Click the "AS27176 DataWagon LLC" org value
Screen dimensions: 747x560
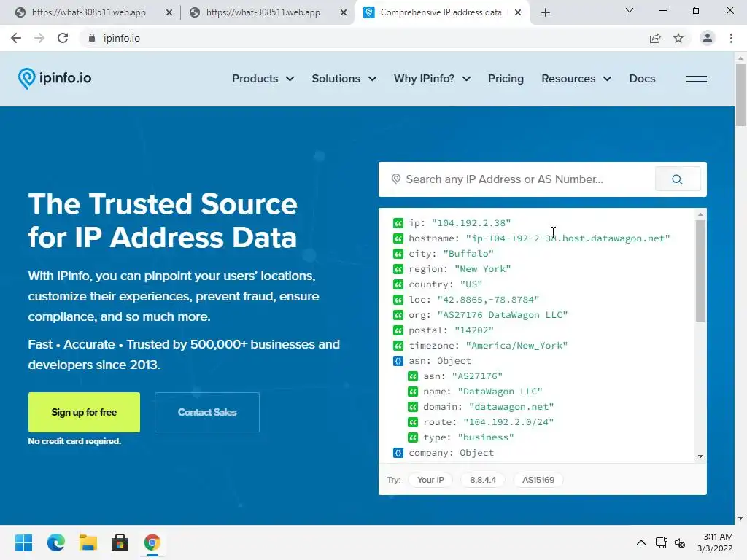(503, 315)
